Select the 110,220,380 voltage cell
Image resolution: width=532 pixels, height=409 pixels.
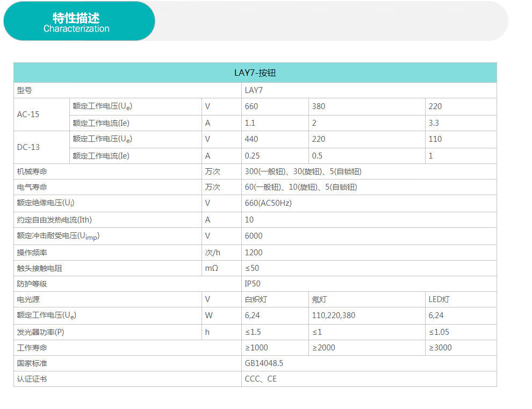tap(333, 315)
